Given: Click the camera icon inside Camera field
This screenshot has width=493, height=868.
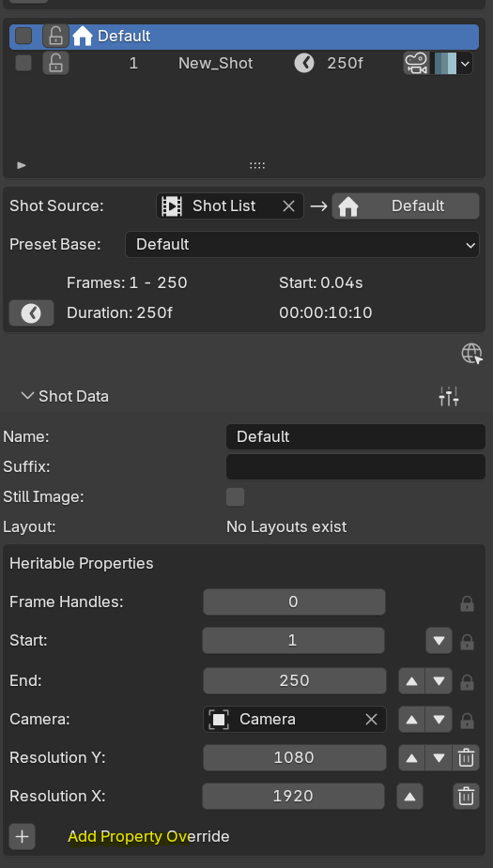Looking at the screenshot, I should 218,719.
